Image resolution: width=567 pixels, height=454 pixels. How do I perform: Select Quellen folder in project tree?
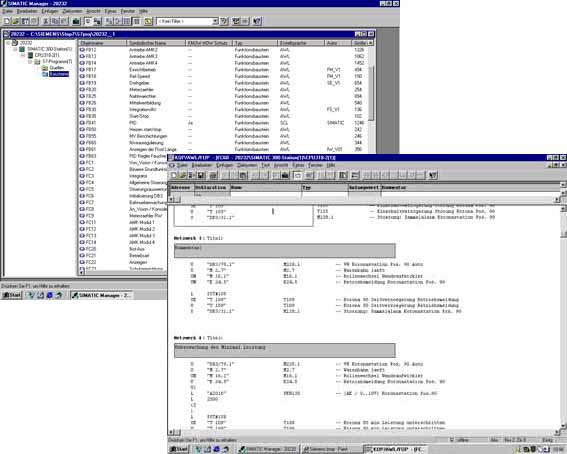[56, 68]
